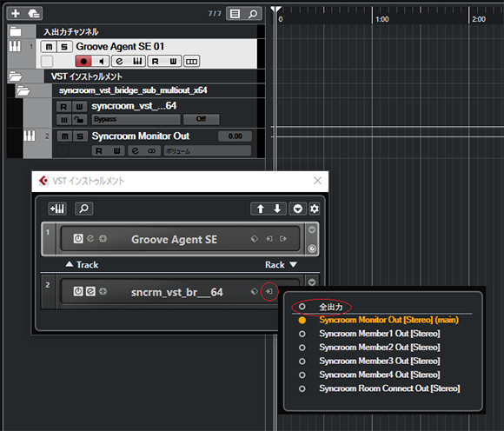Click the lanes icon on Groove Agent SE 01 track
The height and width of the screenshot is (431, 504).
click(191, 61)
